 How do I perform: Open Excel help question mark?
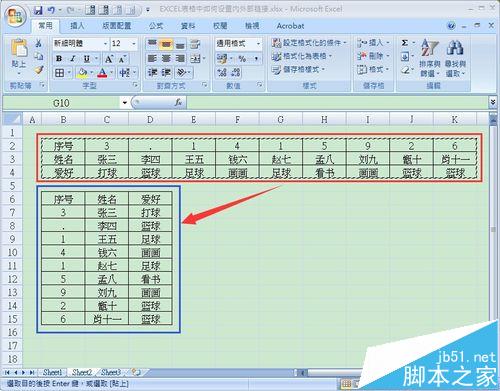pyautogui.click(x=451, y=26)
